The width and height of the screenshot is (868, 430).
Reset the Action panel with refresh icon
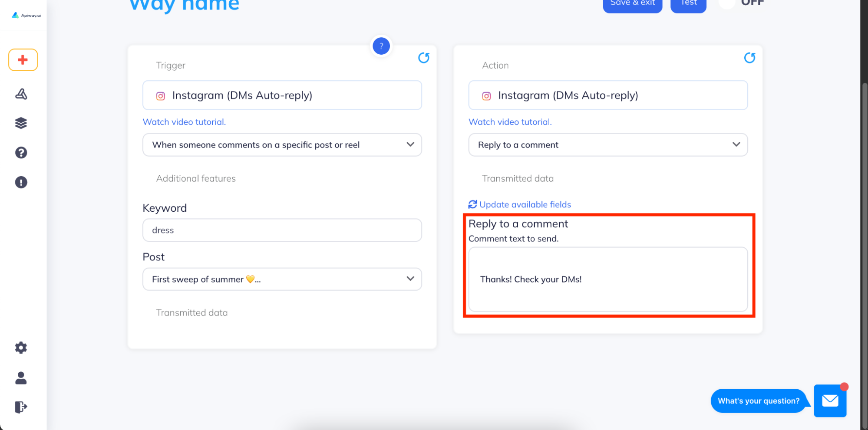750,58
